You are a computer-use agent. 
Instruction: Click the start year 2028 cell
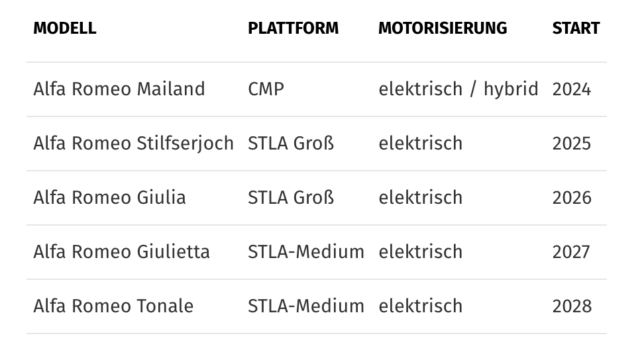pyautogui.click(x=571, y=306)
